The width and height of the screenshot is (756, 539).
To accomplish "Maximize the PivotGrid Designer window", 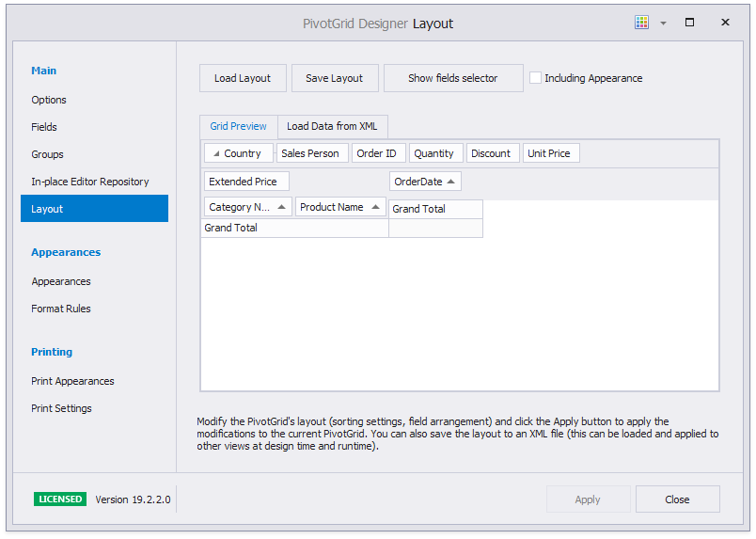I will pyautogui.click(x=689, y=23).
